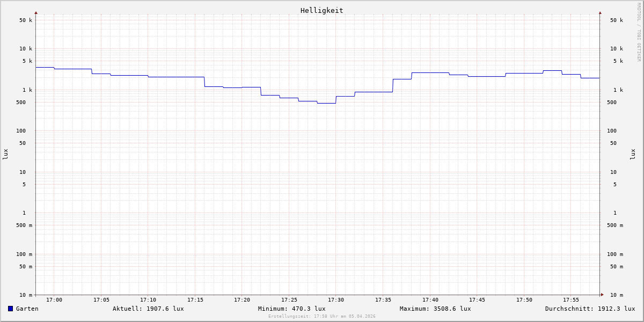Click the 17:00 time axis label

tap(54, 300)
